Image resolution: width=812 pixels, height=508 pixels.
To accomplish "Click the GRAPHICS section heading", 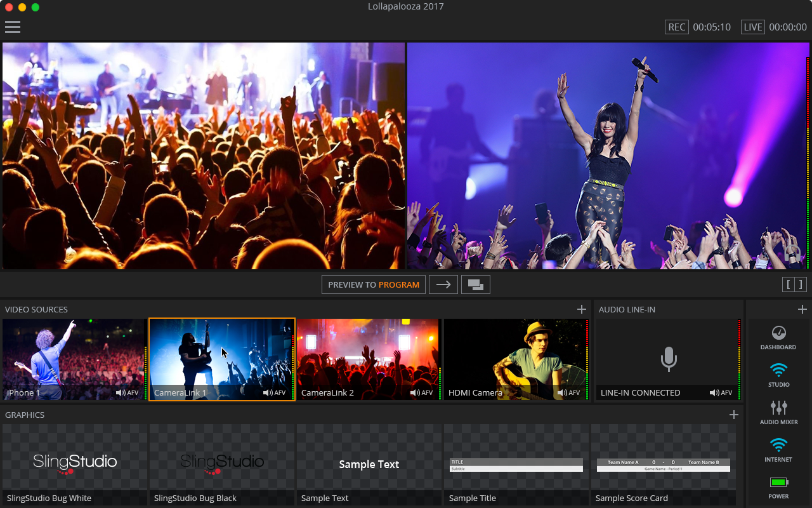I will point(25,415).
